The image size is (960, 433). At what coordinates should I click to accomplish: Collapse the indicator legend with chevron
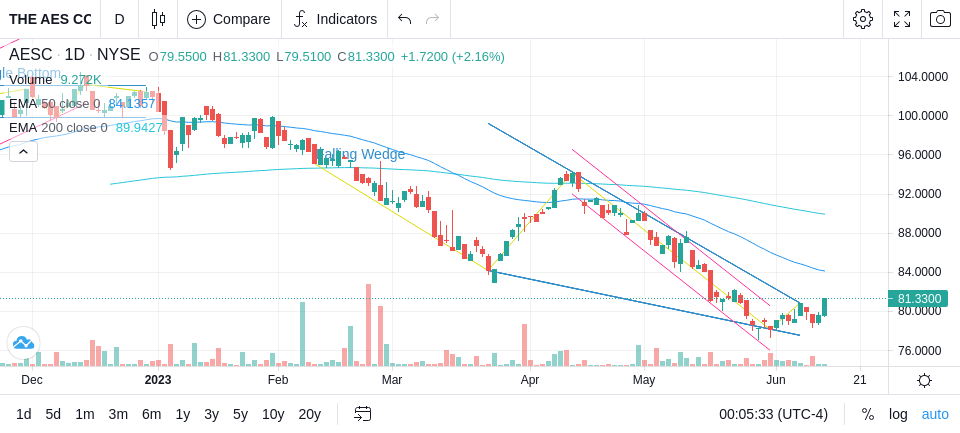click(x=23, y=151)
